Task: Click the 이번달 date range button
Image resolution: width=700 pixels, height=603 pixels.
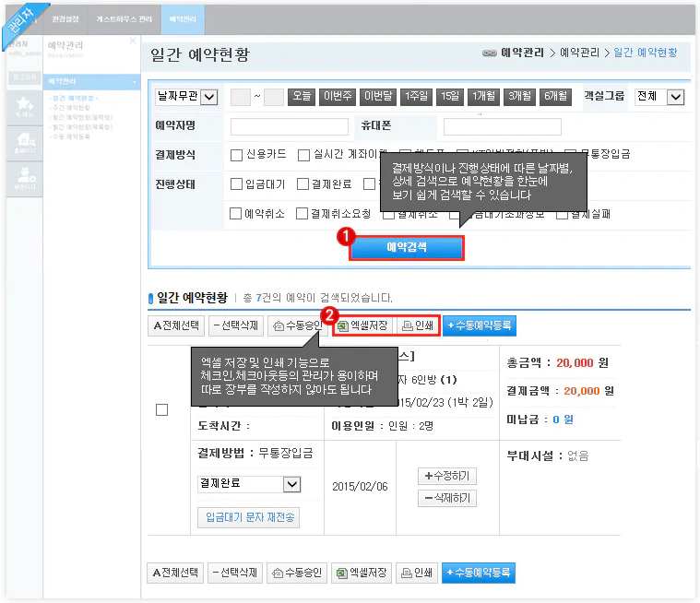Action: pos(378,97)
